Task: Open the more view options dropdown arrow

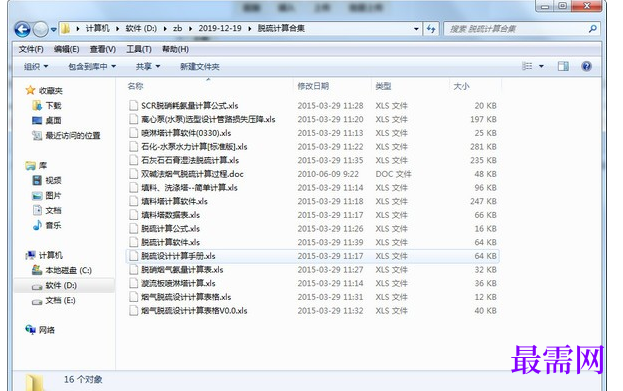Action: point(541,66)
